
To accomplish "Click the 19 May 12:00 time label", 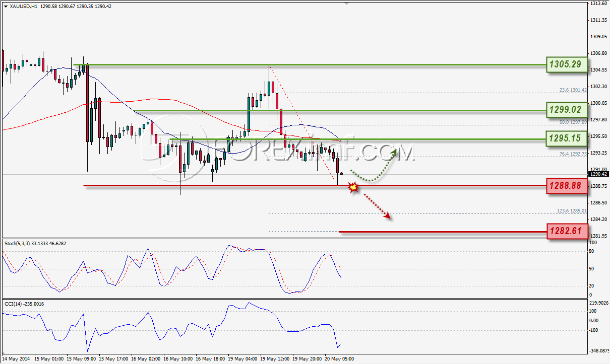I will point(275,359).
